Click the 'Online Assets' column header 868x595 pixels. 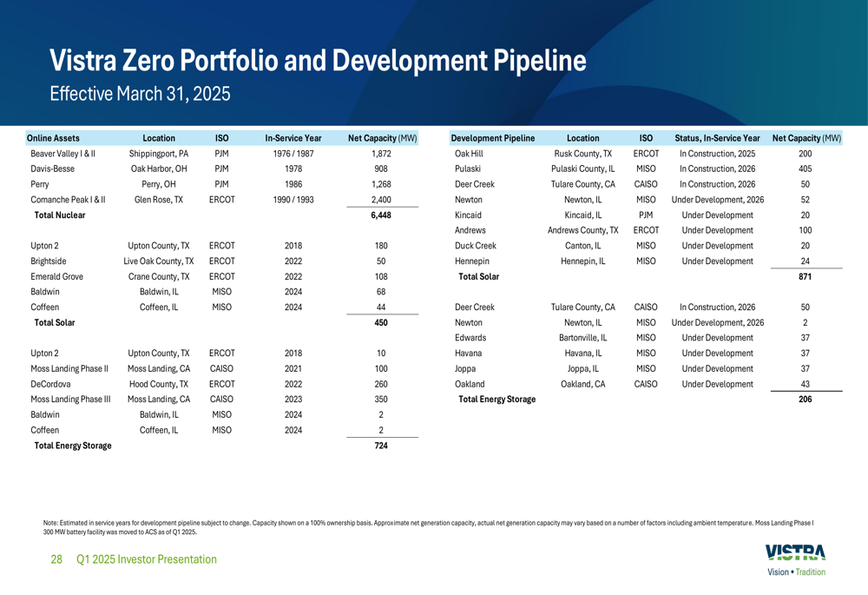[53, 138]
